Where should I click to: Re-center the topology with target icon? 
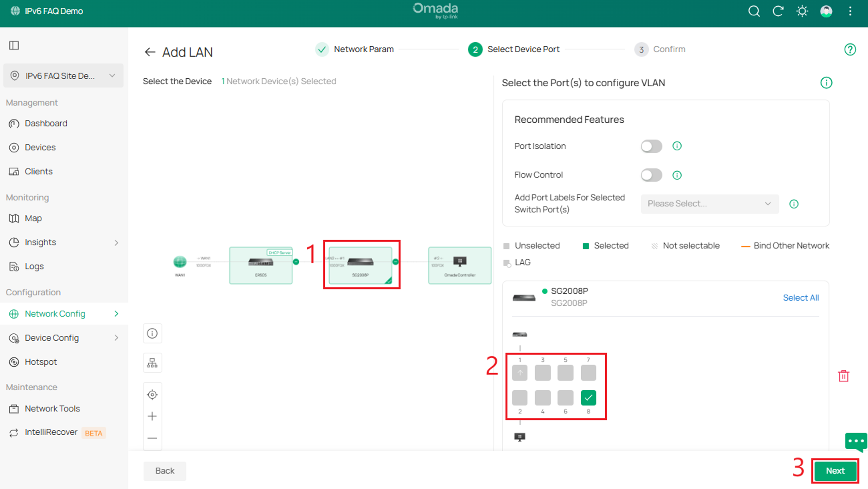(x=152, y=395)
